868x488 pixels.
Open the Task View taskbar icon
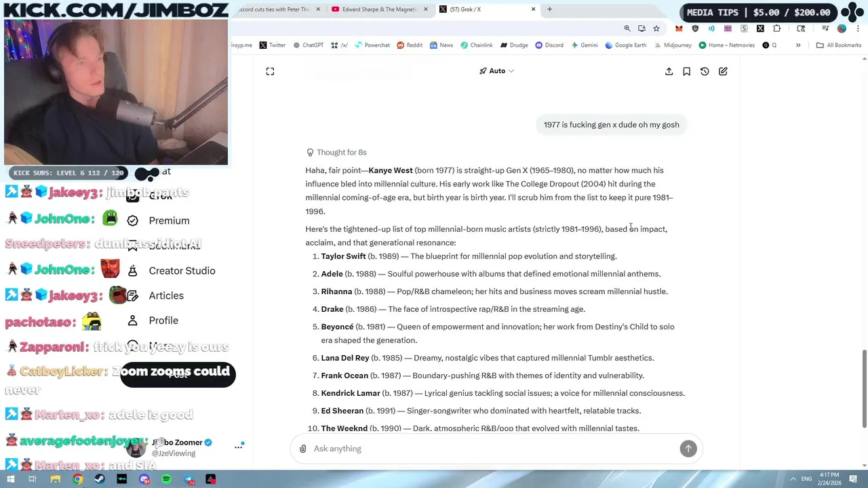pyautogui.click(x=33, y=479)
